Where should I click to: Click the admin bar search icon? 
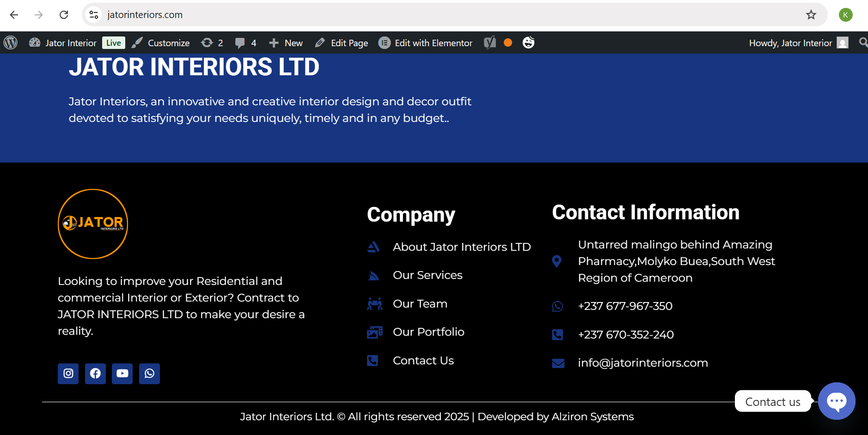(863, 42)
